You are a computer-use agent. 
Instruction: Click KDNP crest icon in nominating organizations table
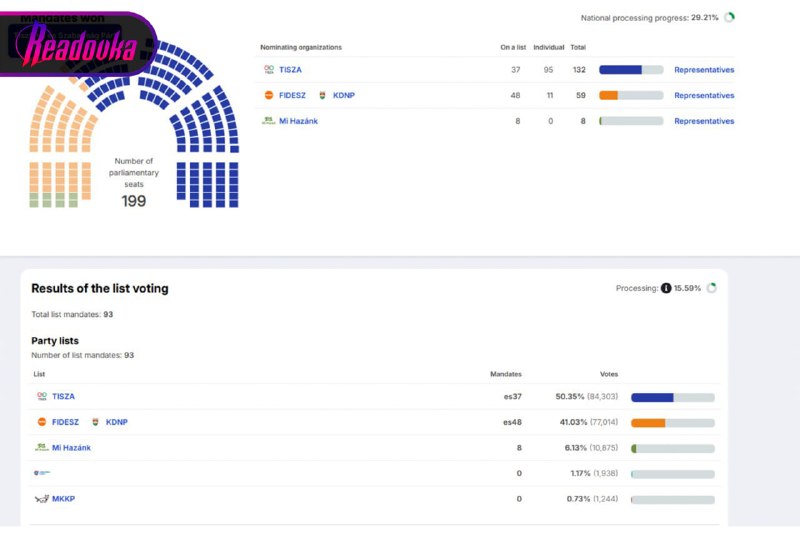322,96
